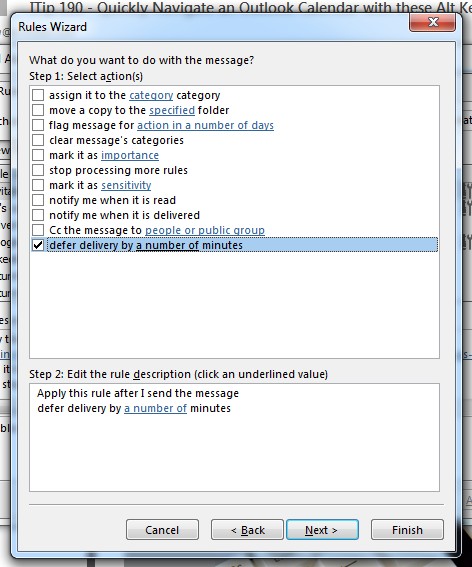Enable notify me when it is read
Viewport: 472px width, 567px height.
click(x=38, y=200)
